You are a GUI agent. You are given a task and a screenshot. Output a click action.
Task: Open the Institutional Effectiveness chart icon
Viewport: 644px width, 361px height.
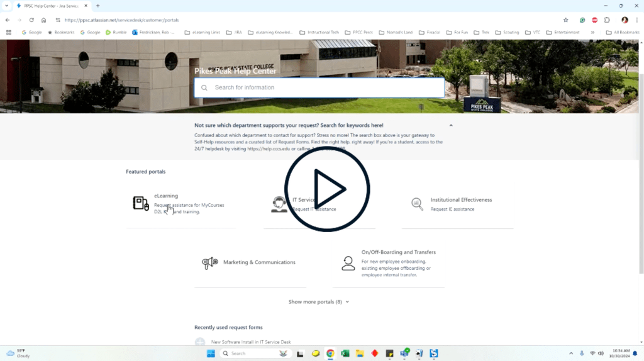(x=417, y=204)
